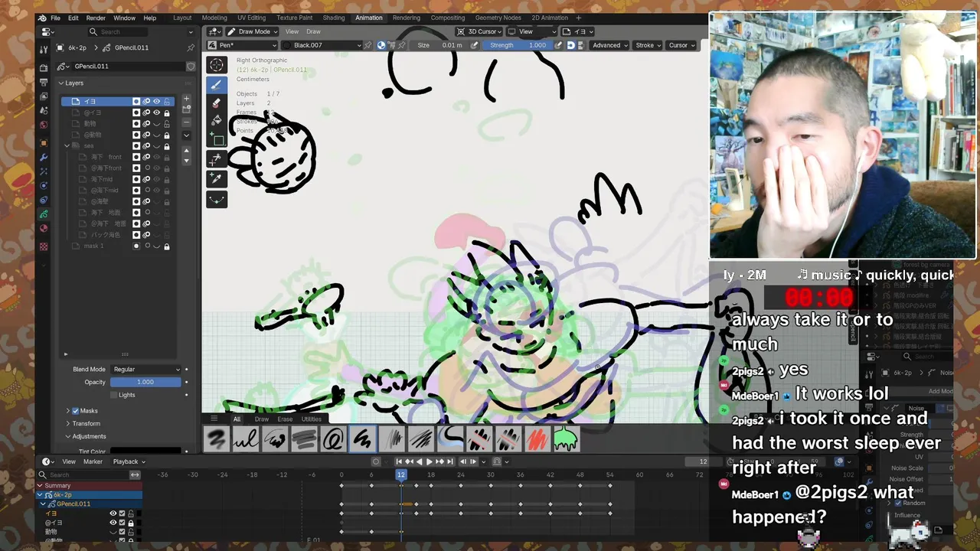Jump to the timeline start frame
Screen dimensions: 980x551
[x=399, y=461]
